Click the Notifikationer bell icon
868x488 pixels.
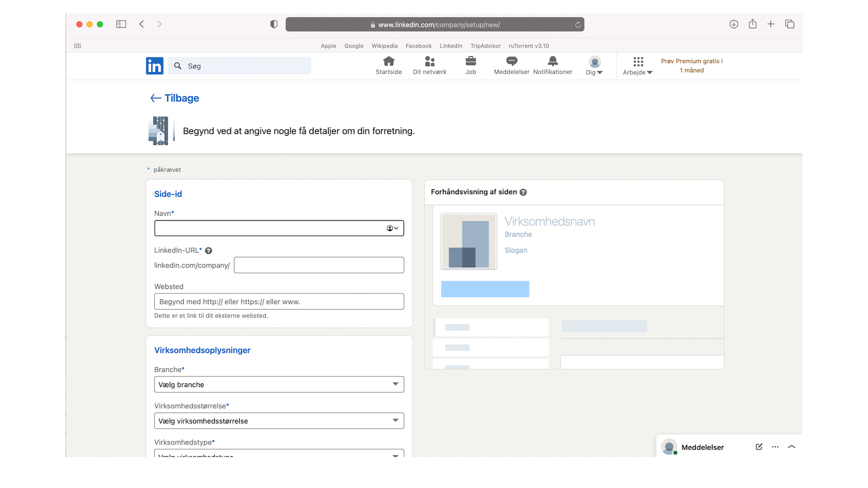tap(552, 62)
